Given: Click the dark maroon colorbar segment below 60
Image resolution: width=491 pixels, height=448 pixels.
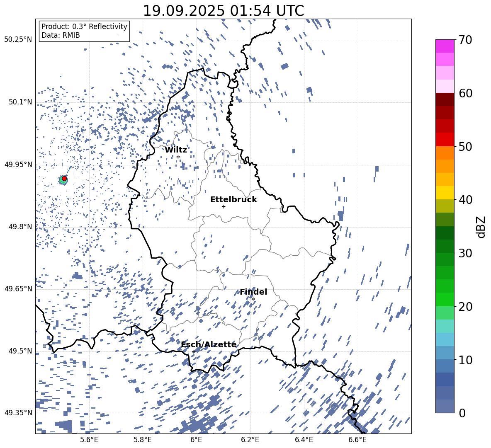Looking at the screenshot, I should [445, 100].
